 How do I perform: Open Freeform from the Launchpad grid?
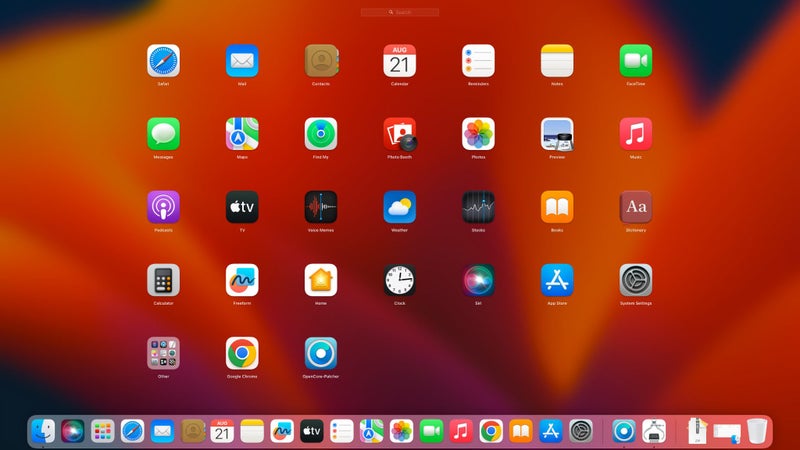click(x=242, y=280)
